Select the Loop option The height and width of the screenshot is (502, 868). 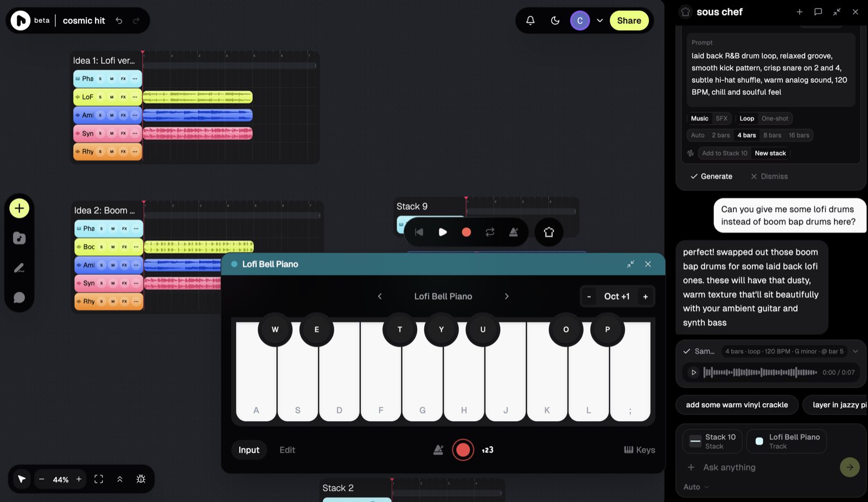click(x=746, y=119)
